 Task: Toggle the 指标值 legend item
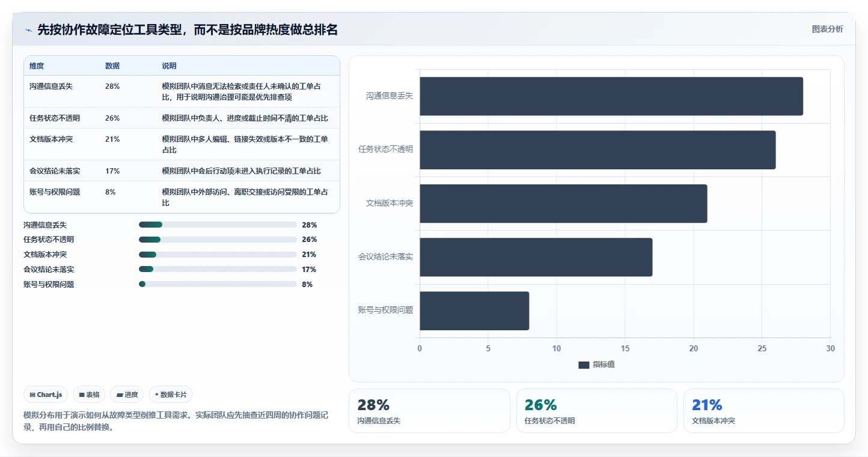pyautogui.click(x=596, y=365)
